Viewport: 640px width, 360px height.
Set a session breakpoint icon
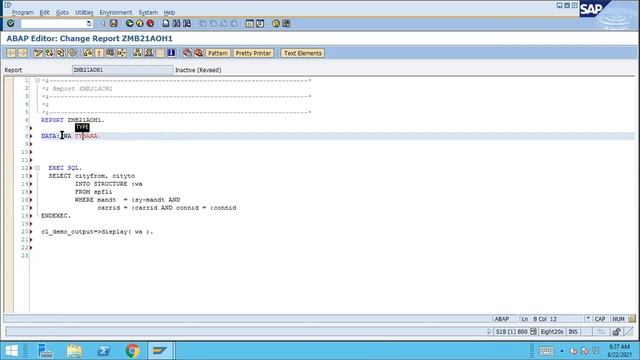187,53
